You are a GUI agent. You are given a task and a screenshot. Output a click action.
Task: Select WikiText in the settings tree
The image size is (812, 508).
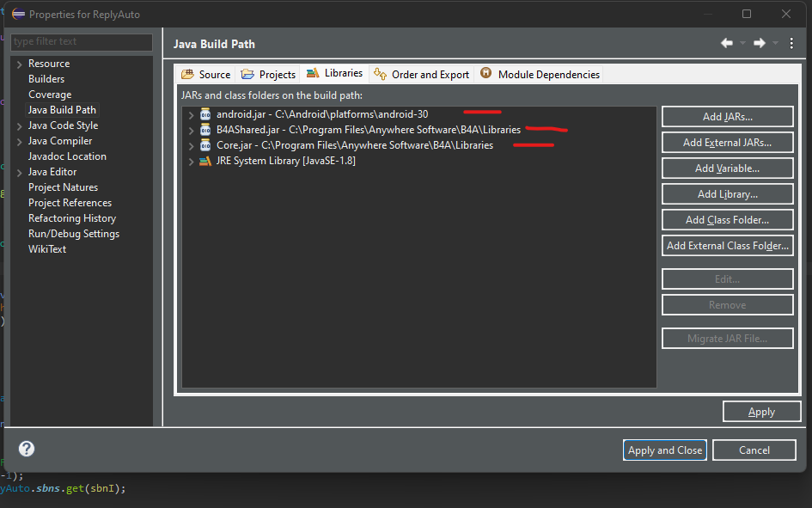pyautogui.click(x=47, y=249)
